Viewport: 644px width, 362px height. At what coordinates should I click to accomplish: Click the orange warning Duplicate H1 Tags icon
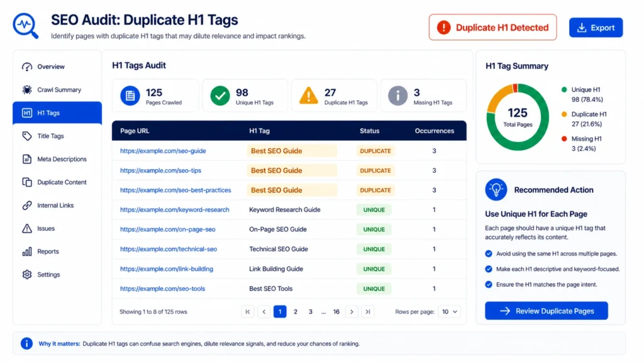(x=308, y=96)
